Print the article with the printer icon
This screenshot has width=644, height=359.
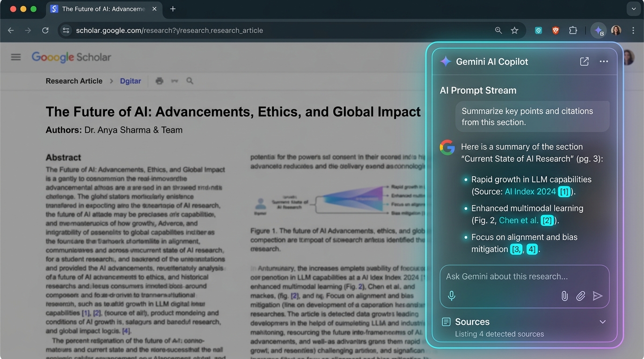tap(160, 81)
